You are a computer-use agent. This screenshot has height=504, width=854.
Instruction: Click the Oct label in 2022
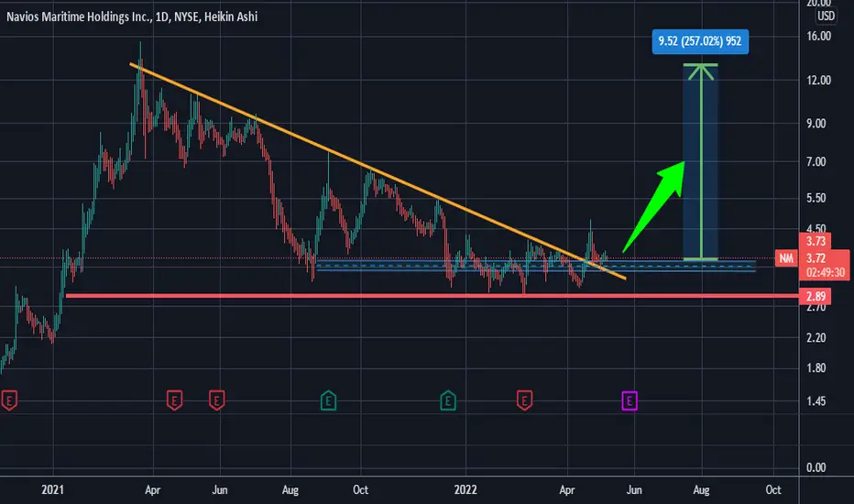(773, 490)
